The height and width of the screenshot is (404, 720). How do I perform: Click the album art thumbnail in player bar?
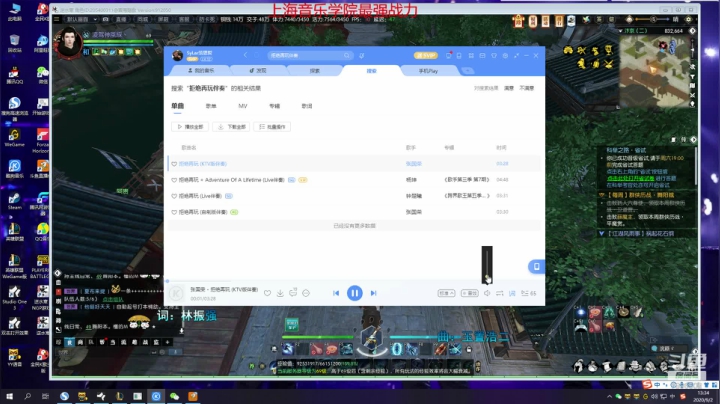click(x=176, y=293)
